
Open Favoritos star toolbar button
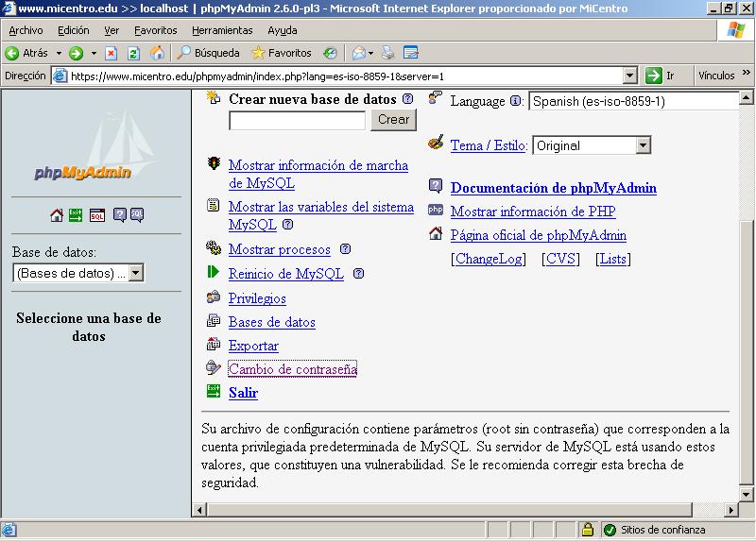pyautogui.click(x=282, y=53)
